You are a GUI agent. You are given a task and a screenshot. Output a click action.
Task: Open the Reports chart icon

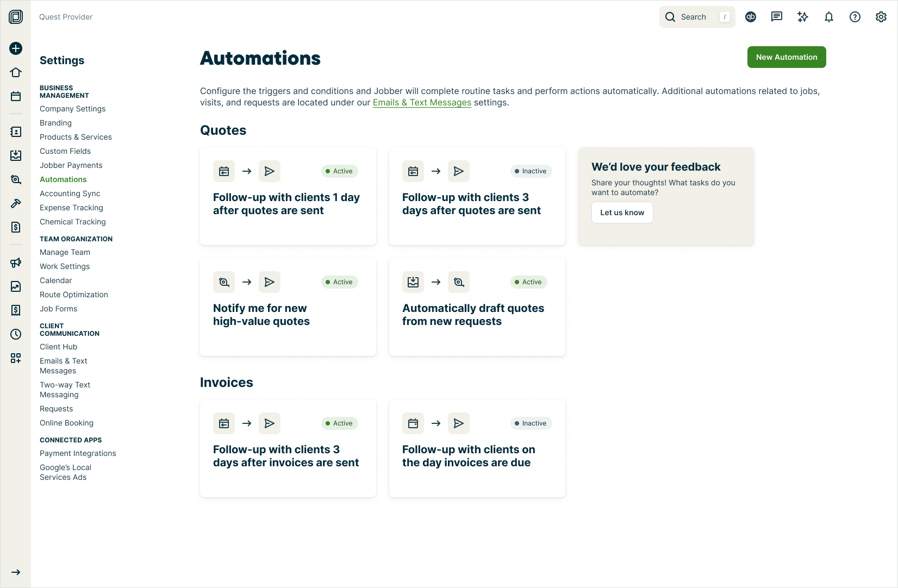pos(16,286)
